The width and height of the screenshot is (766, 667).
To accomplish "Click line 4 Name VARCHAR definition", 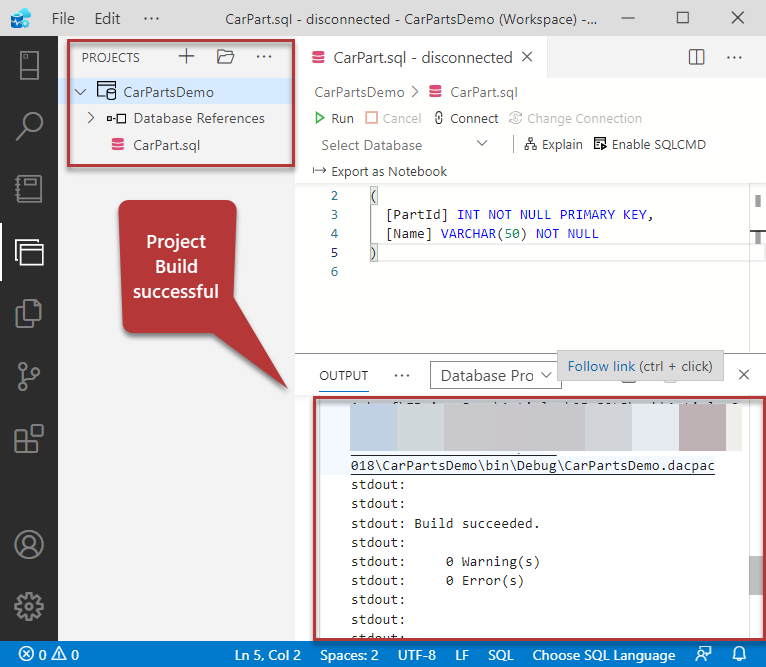I will (x=492, y=234).
